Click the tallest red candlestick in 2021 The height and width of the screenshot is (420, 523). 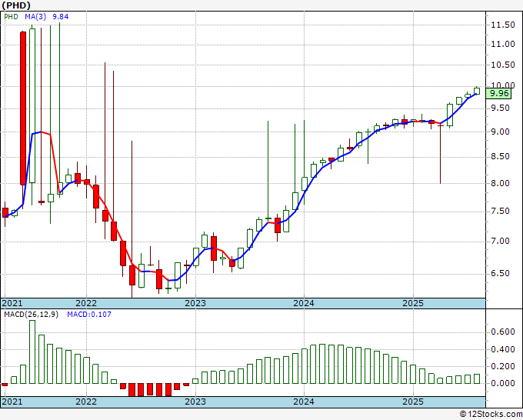[23, 108]
